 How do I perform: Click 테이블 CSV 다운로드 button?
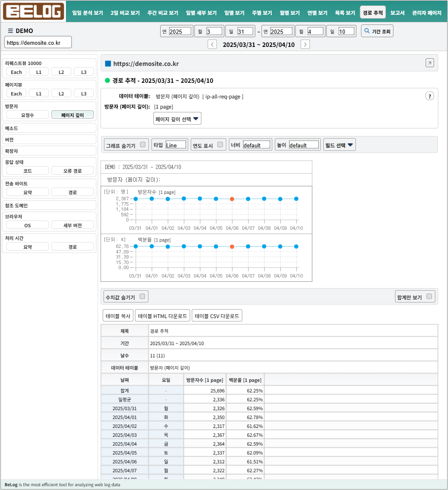point(217,316)
